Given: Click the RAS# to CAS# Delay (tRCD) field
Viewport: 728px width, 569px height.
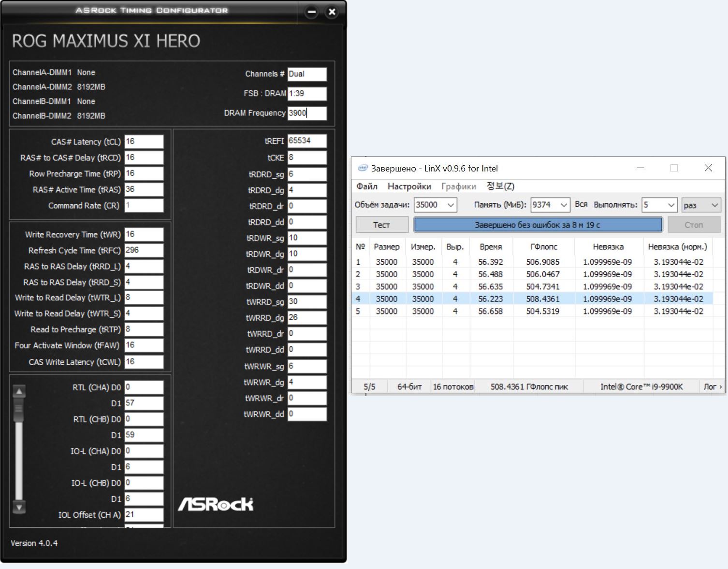Looking at the screenshot, I should click(144, 157).
